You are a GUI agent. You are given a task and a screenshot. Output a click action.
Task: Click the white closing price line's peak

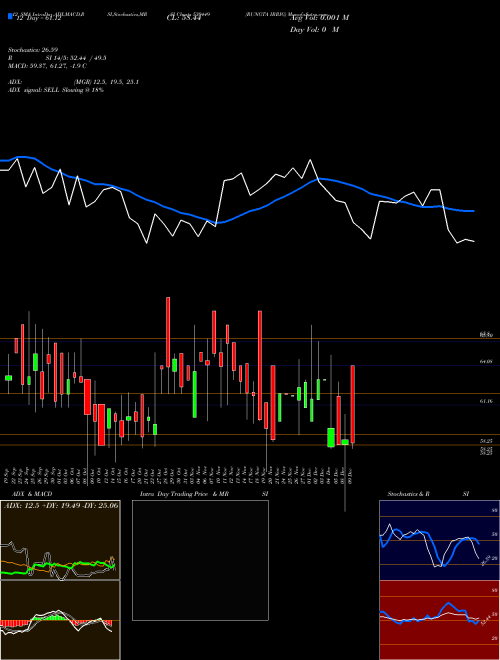(311, 160)
